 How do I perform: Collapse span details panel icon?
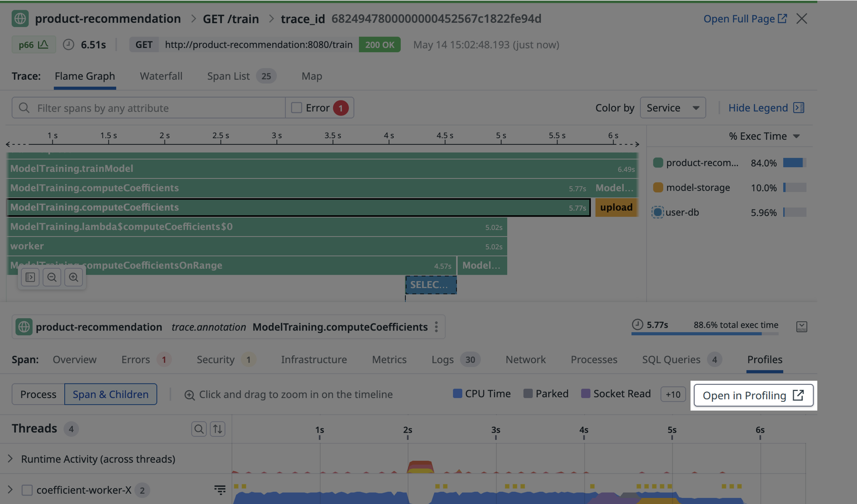(x=802, y=327)
